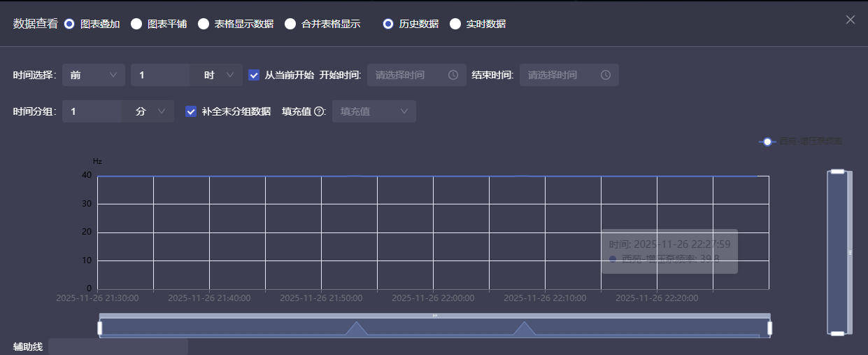Open the 时 time unit dropdown
This screenshot has height=355, width=868.
(218, 75)
